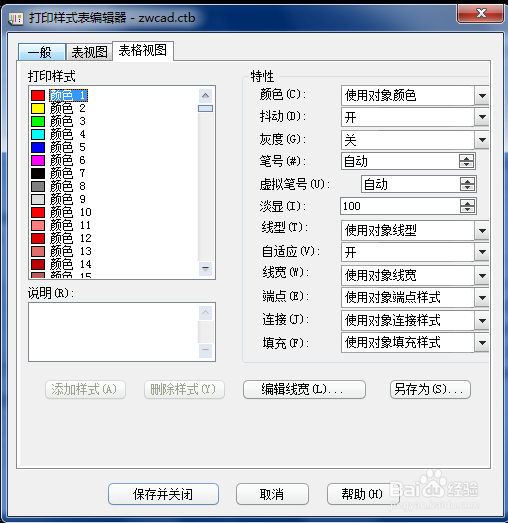The width and height of the screenshot is (508, 523).
Task: Expand the 线宽(W) dropdown
Action: (x=482, y=276)
